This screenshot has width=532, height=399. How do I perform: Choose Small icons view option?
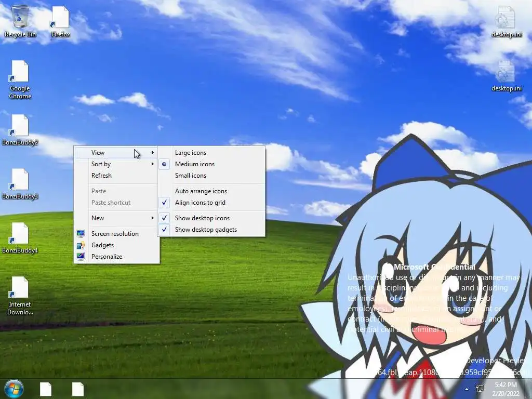coord(211,176)
